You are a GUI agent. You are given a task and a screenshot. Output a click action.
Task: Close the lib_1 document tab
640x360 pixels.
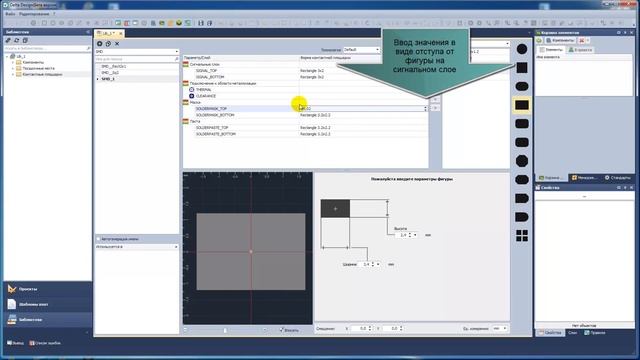pyautogui.click(x=120, y=33)
